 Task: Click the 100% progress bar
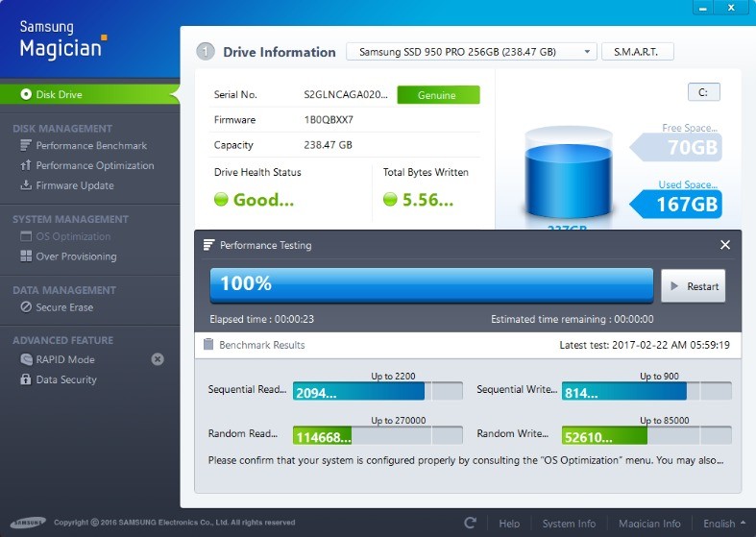[x=431, y=285]
